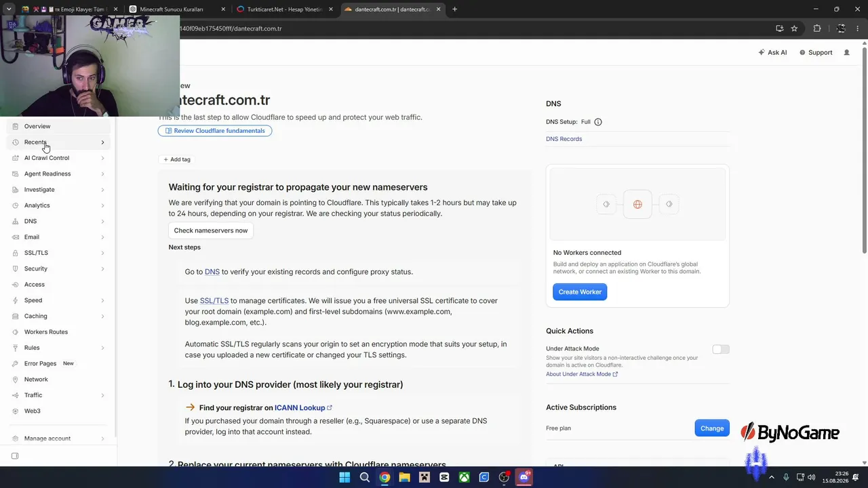Open the About Under Attack Mode link
Screen dimensions: 868x488
pyautogui.click(x=582, y=374)
